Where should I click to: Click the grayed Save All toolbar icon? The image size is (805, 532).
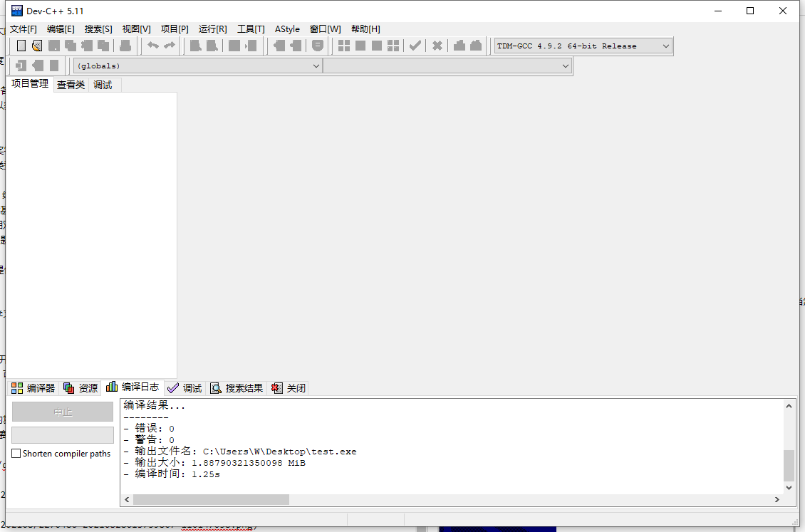click(x=71, y=46)
